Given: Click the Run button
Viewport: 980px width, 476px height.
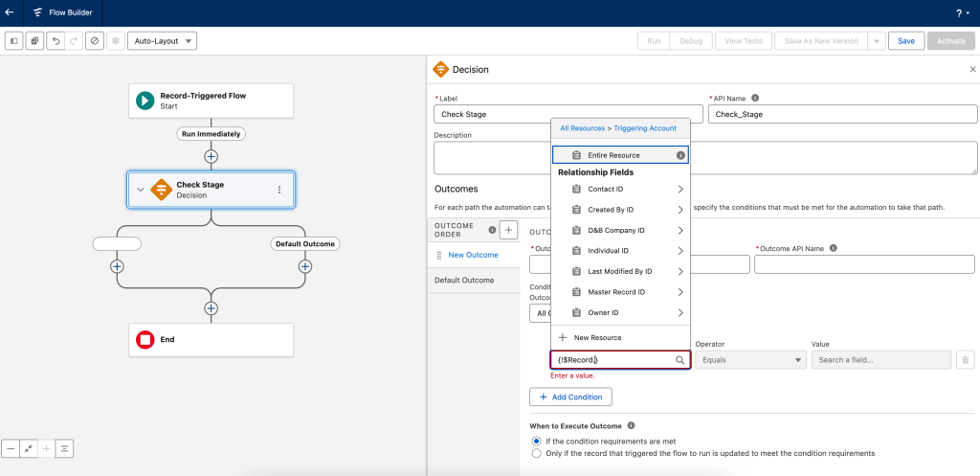Looking at the screenshot, I should [654, 41].
